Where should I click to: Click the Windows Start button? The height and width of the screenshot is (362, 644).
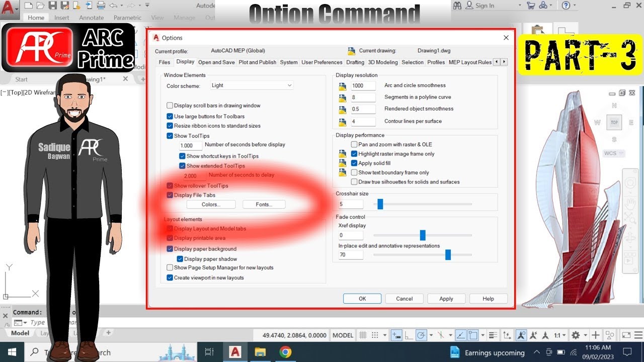coord(12,352)
